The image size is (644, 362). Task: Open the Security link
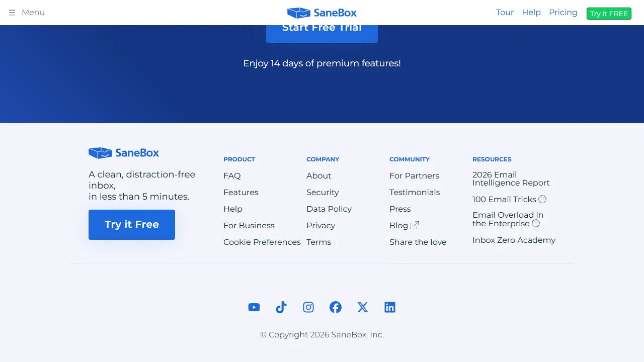point(323,192)
